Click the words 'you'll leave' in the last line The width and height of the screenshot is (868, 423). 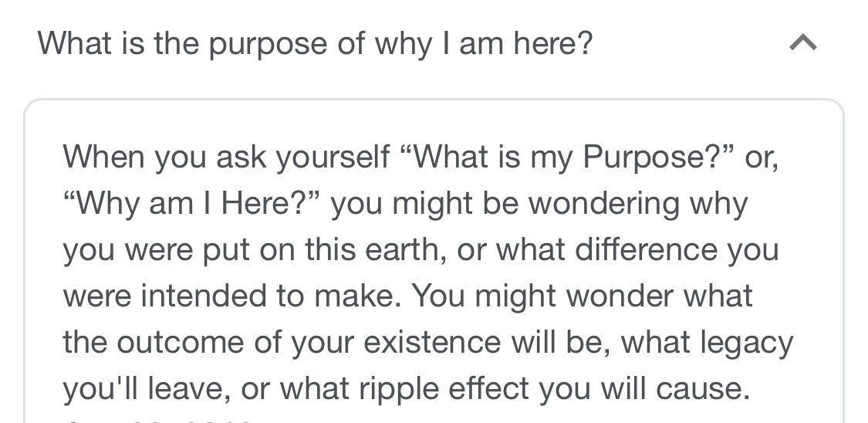pos(146,389)
